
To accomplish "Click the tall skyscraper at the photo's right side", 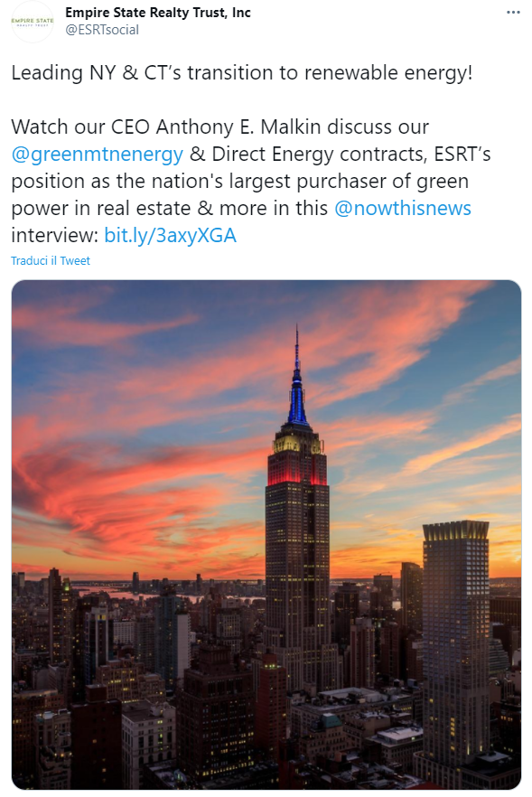I will coord(456,641).
